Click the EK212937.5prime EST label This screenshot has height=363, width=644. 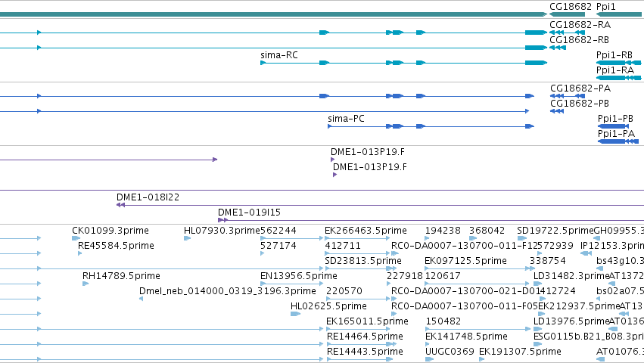[x=579, y=307]
